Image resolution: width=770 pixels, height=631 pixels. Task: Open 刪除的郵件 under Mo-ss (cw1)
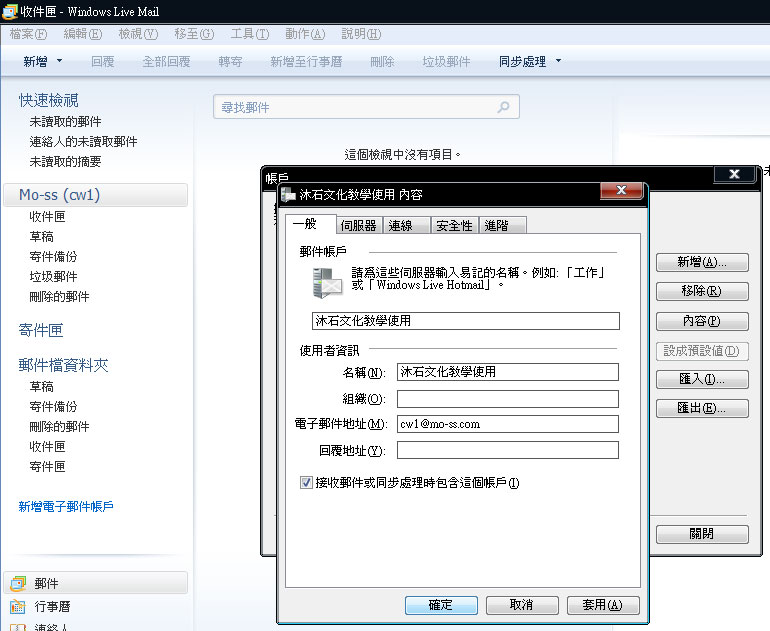coord(59,297)
